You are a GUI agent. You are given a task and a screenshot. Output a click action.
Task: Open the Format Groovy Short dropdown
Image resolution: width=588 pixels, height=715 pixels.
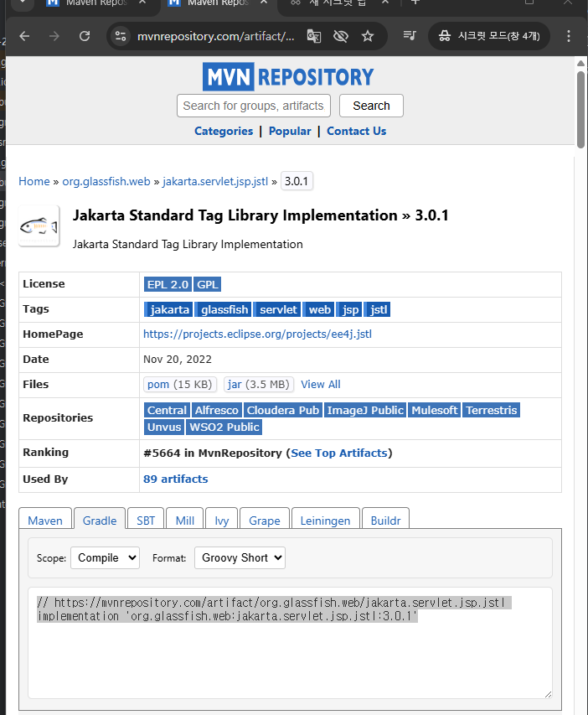(x=240, y=557)
